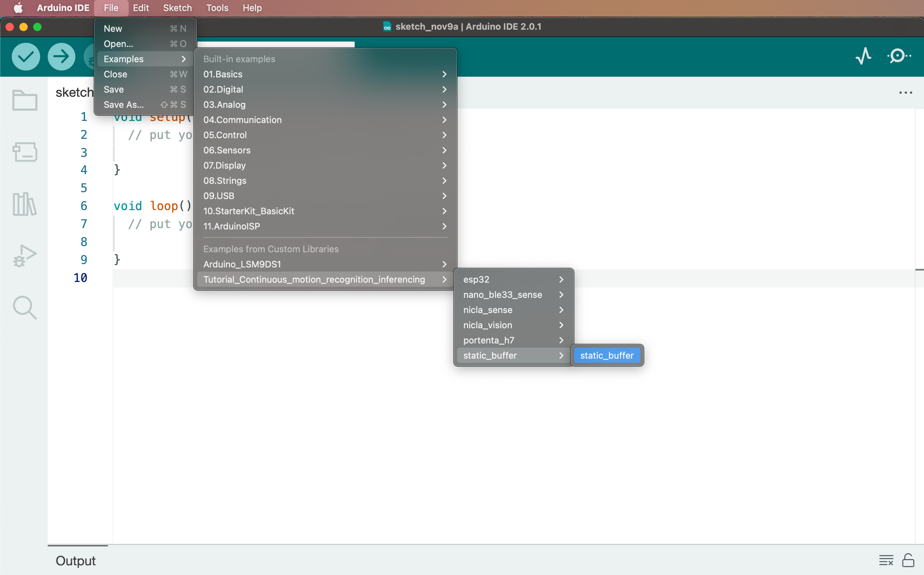Open the Serial Plotter icon
This screenshot has width=924, height=575.
pos(863,56)
